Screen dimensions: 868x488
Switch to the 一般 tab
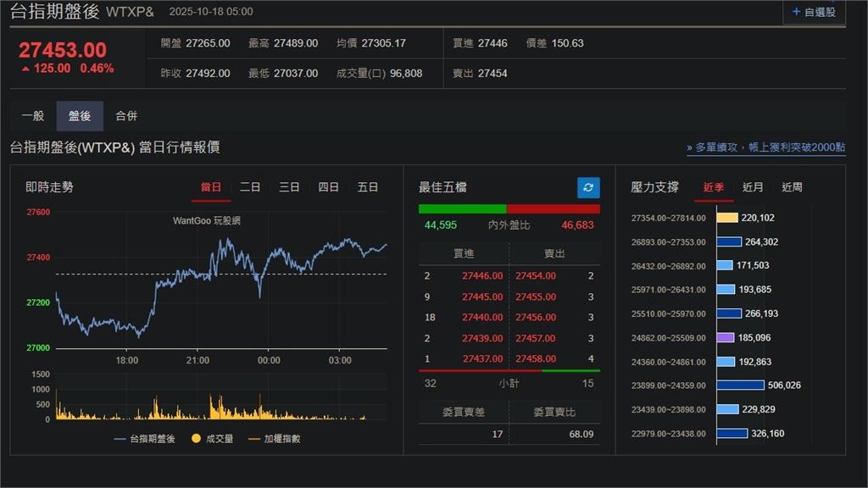tap(32, 115)
